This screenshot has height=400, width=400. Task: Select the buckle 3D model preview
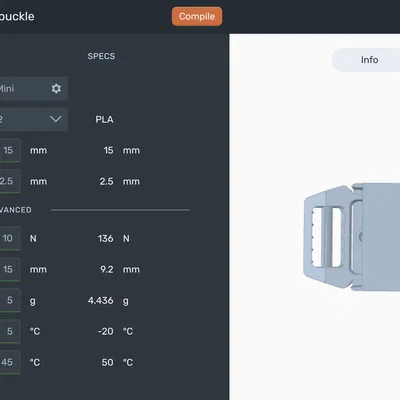352,237
